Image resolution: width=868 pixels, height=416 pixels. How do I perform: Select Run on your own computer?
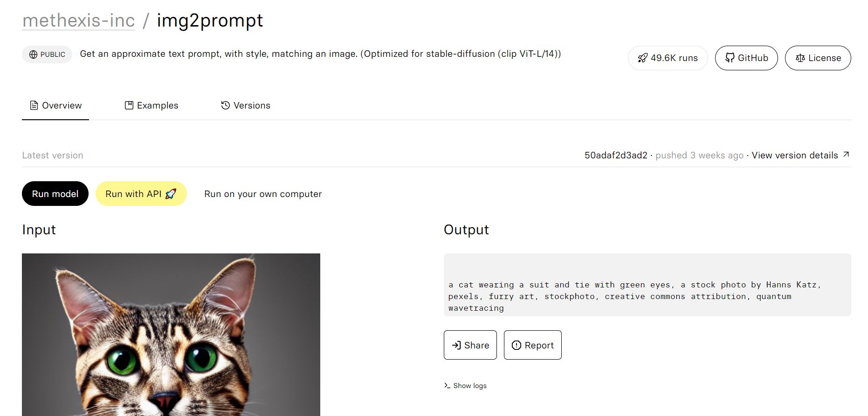click(263, 194)
